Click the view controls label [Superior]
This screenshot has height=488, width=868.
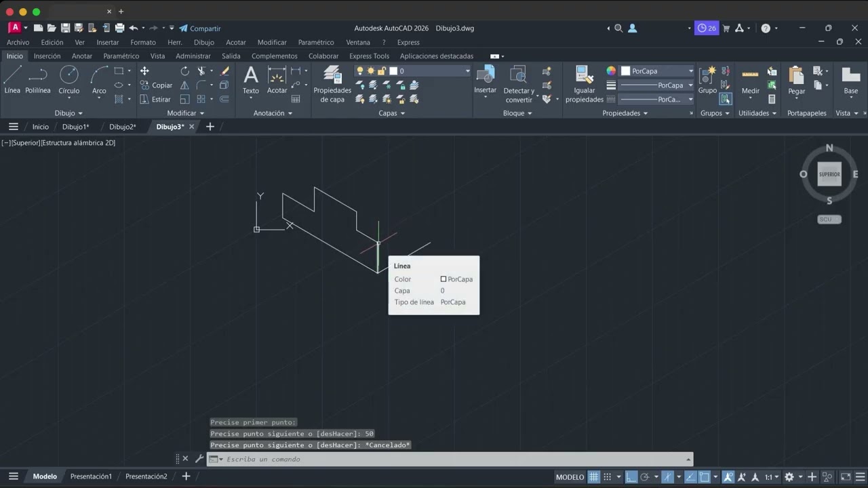click(26, 143)
